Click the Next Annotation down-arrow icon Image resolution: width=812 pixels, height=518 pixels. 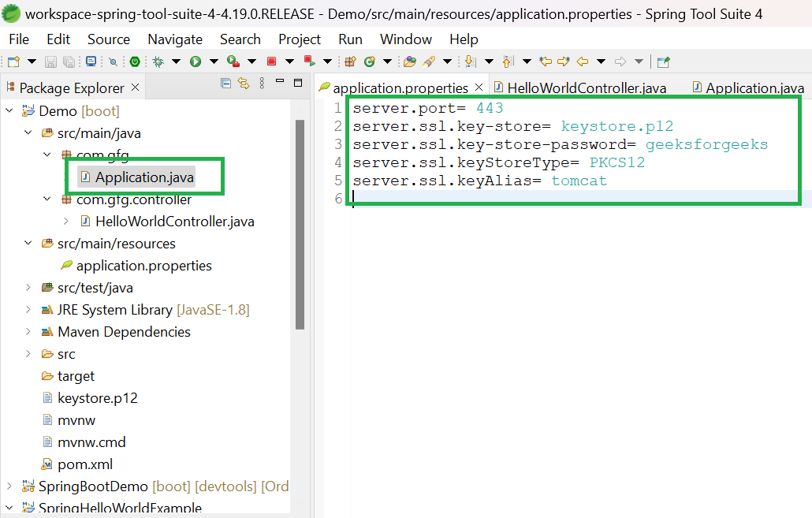pos(470,61)
